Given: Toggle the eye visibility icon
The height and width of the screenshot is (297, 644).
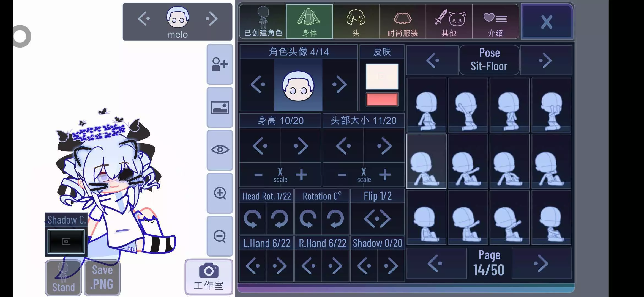Looking at the screenshot, I should click(220, 150).
